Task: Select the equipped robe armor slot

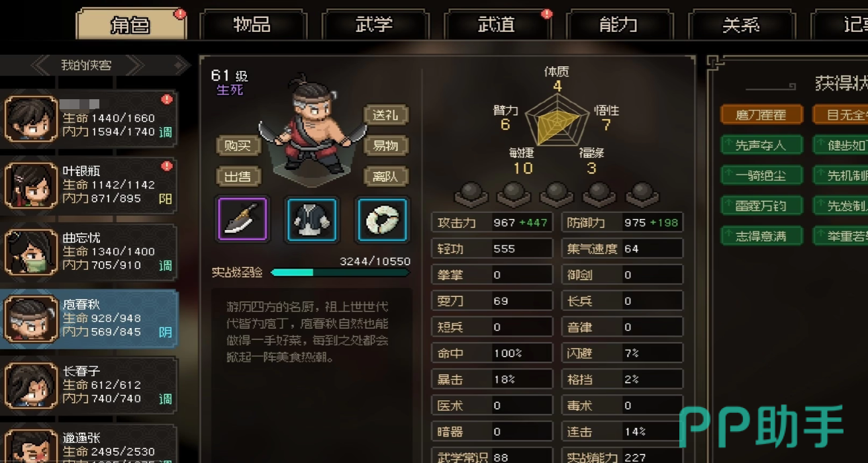Action: tap(313, 219)
